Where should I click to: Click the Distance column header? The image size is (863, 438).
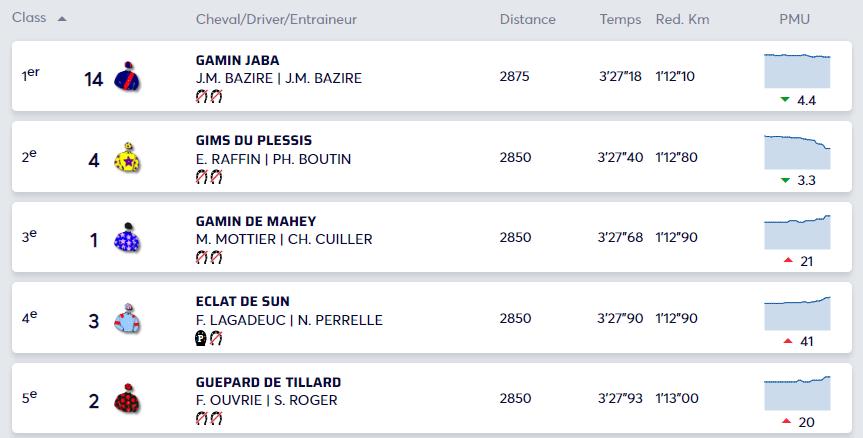coord(527,19)
